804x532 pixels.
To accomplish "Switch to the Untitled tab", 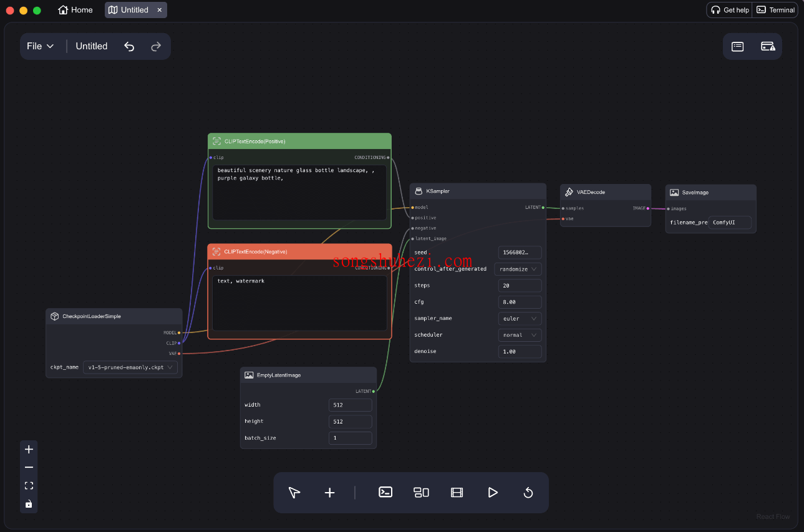I will (x=129, y=10).
